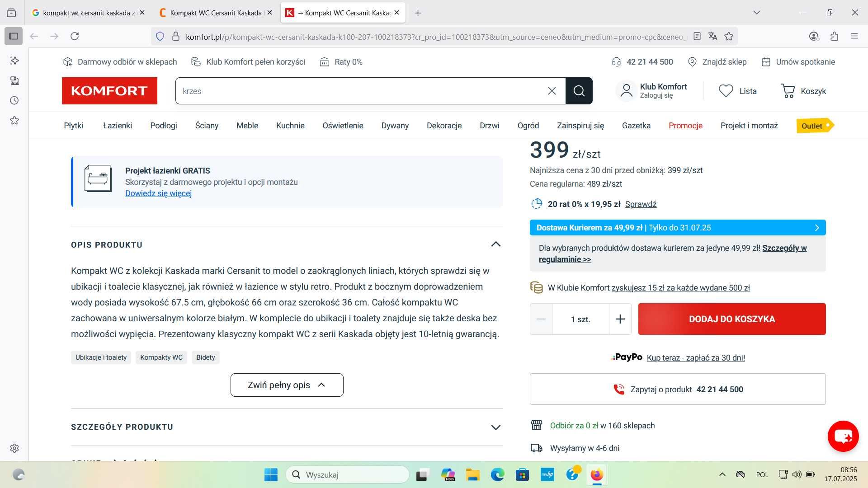Click Dodaj do koszyka button
The image size is (868, 488).
(x=732, y=319)
